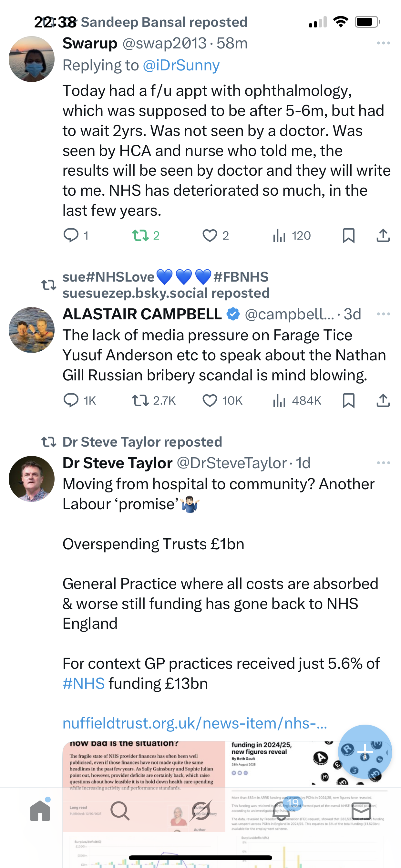Tap the compose new post floating button

[x=365, y=751]
